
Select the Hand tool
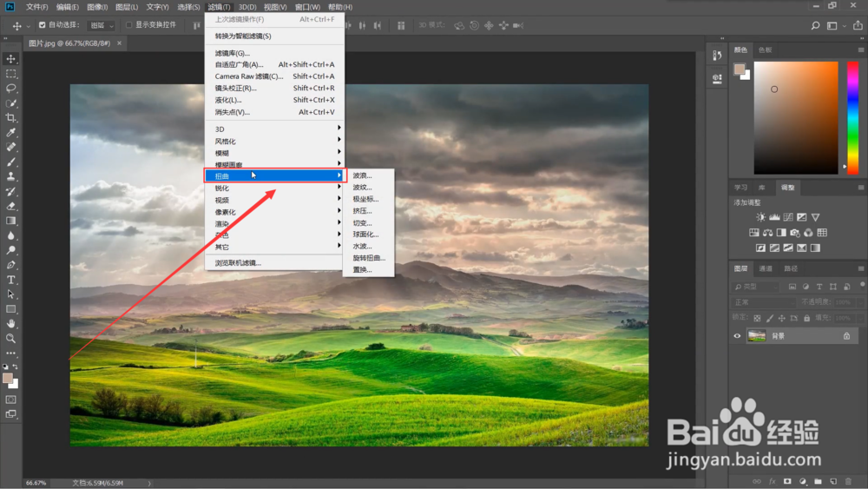[10, 323]
